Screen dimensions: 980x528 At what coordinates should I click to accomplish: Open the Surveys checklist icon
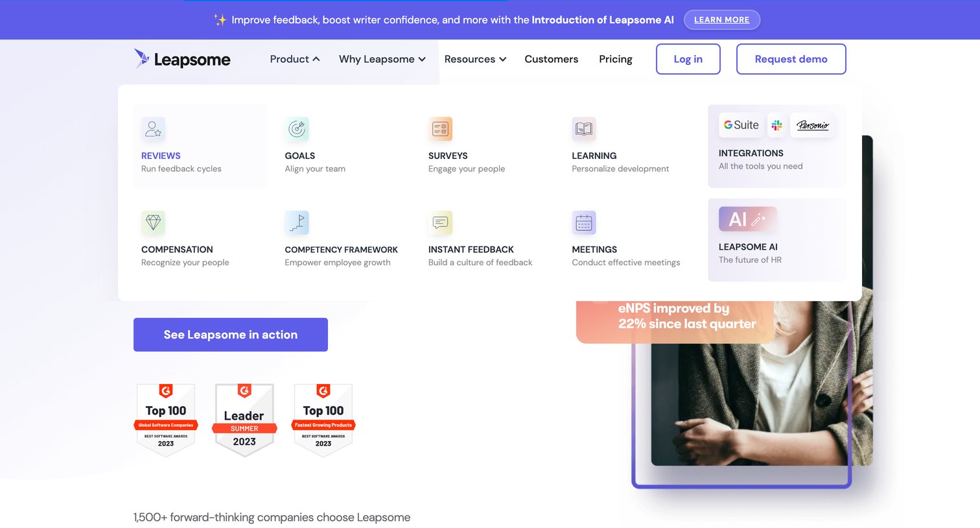point(440,129)
